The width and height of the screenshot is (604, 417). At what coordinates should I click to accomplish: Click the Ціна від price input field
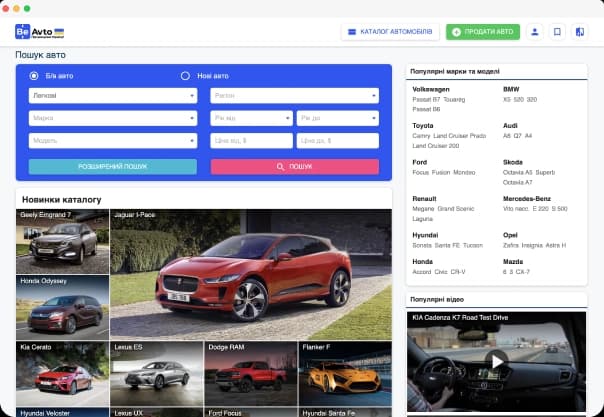251,141
